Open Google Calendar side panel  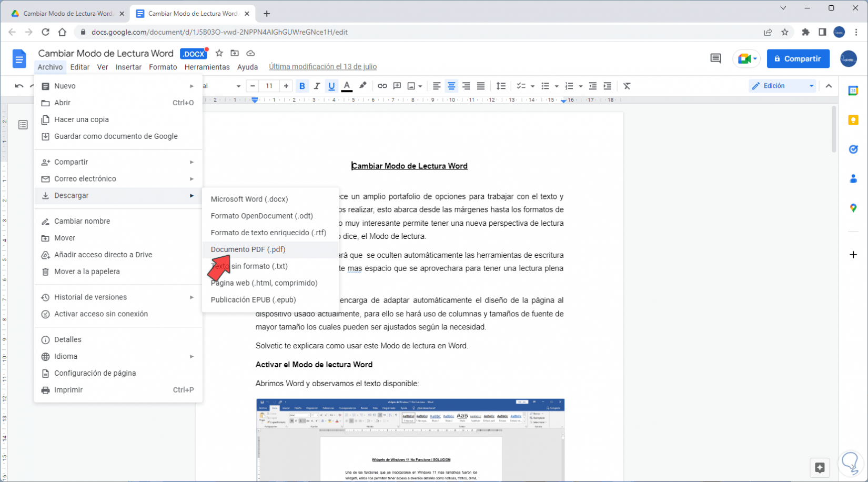853,91
